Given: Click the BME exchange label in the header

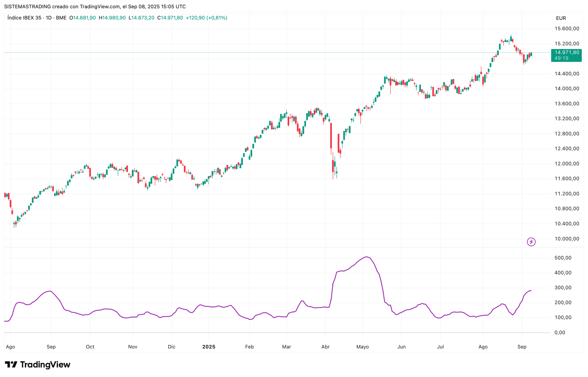Looking at the screenshot, I should point(61,18).
